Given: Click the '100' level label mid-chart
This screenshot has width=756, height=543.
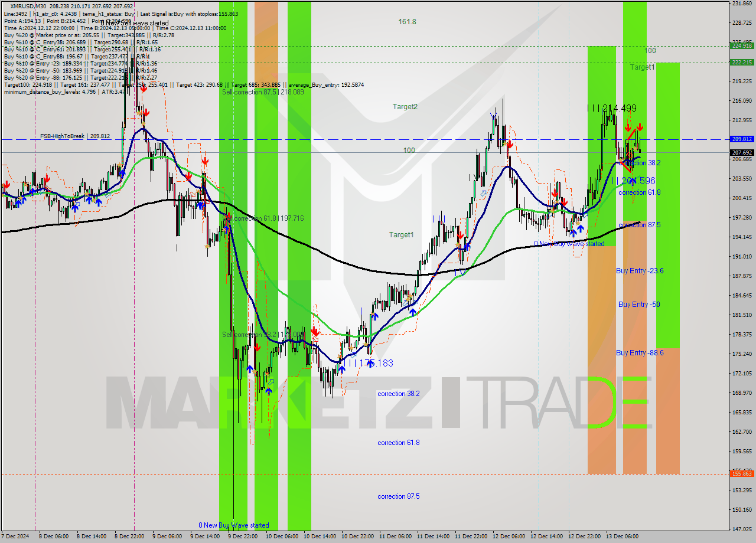Looking at the screenshot, I should (x=409, y=151).
